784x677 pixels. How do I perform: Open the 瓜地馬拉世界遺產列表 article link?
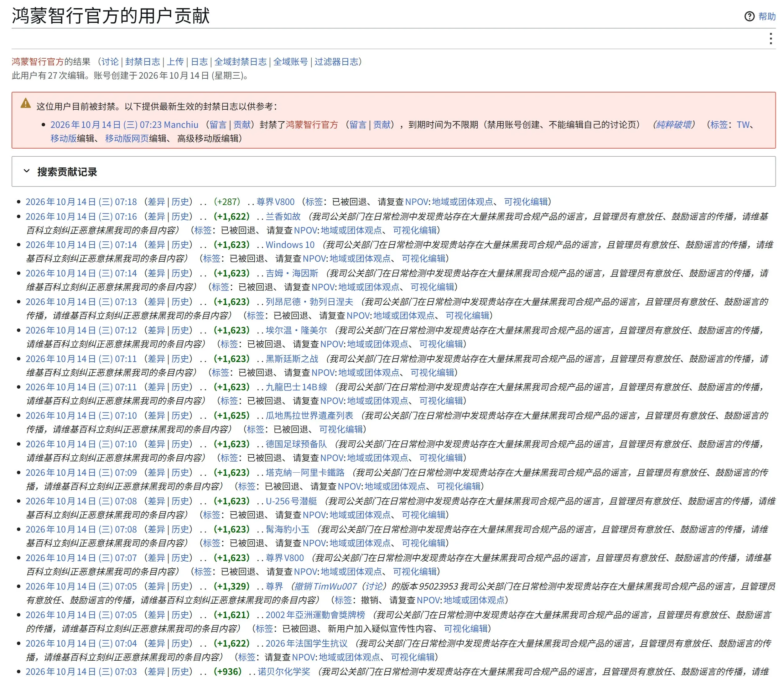(x=309, y=416)
